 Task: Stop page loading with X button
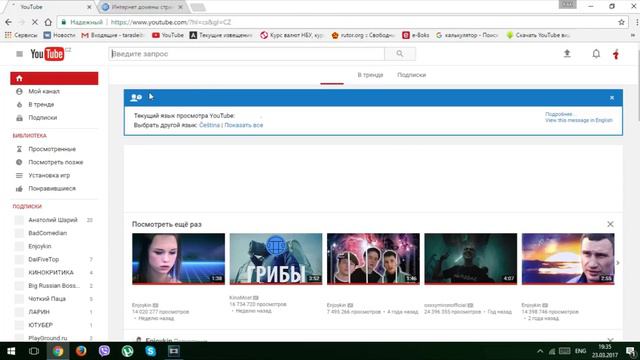point(35,22)
